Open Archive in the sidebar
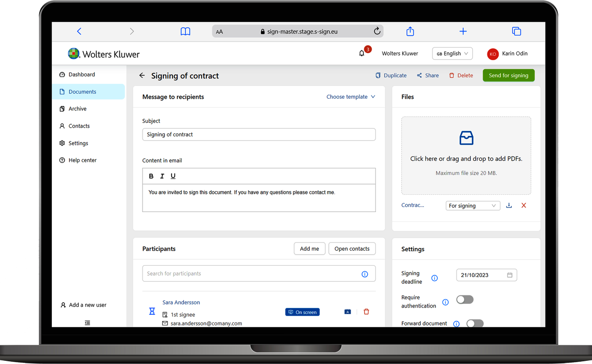This screenshot has height=364, width=592. [x=77, y=109]
